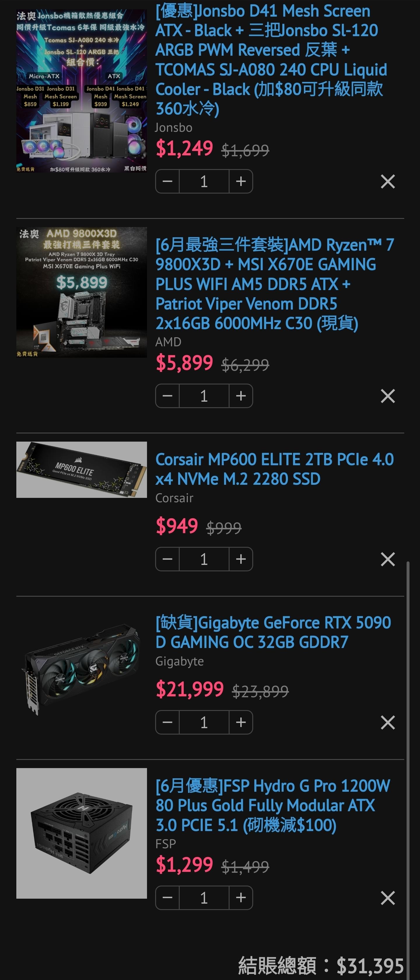
Task: Remove FSP Hydro G Pro PSU from cart
Action: [388, 898]
